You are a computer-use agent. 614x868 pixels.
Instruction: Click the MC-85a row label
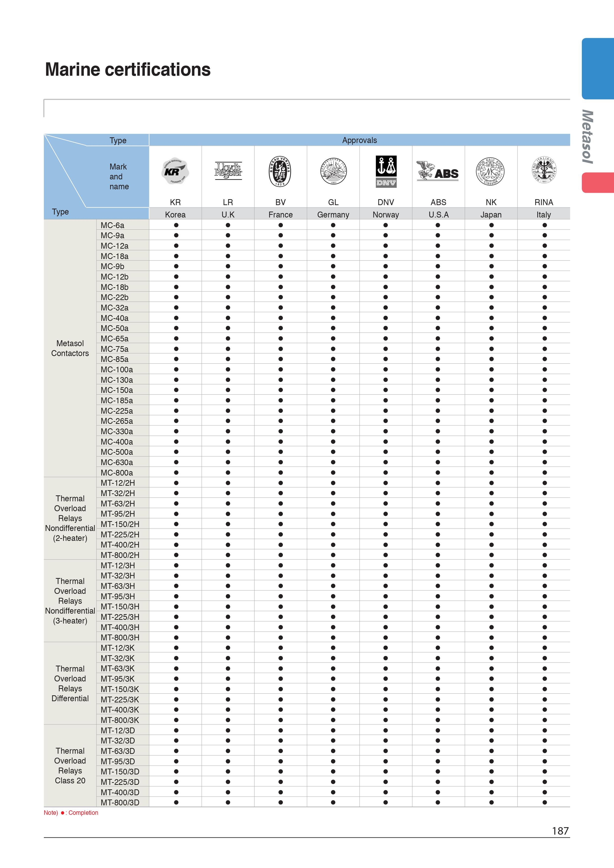pyautogui.click(x=115, y=359)
